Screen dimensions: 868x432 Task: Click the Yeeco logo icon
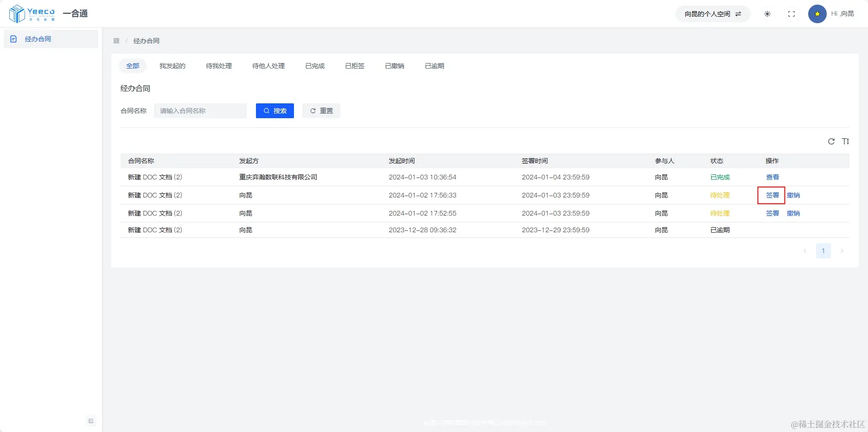[x=17, y=13]
